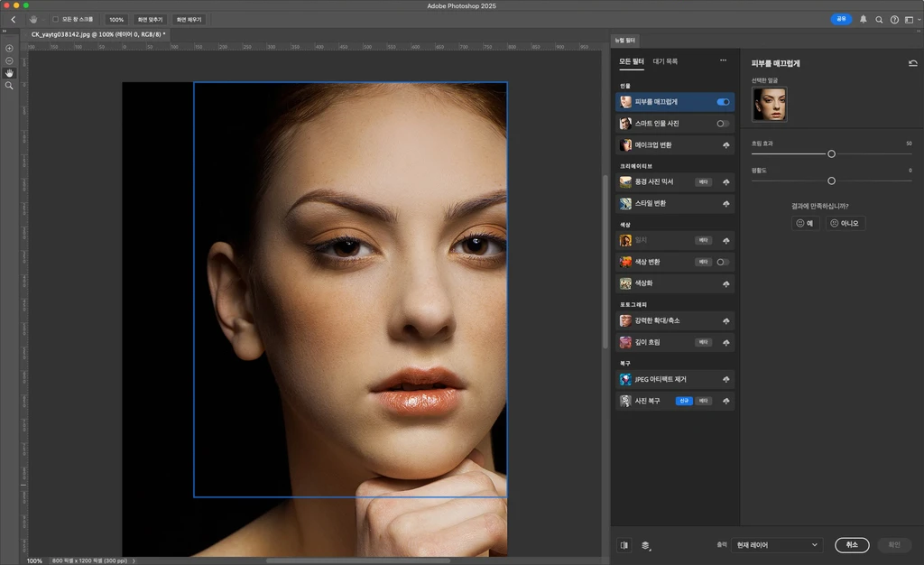Select the 모든 필터 tab
Screen dimensions: 924x565
click(632, 61)
